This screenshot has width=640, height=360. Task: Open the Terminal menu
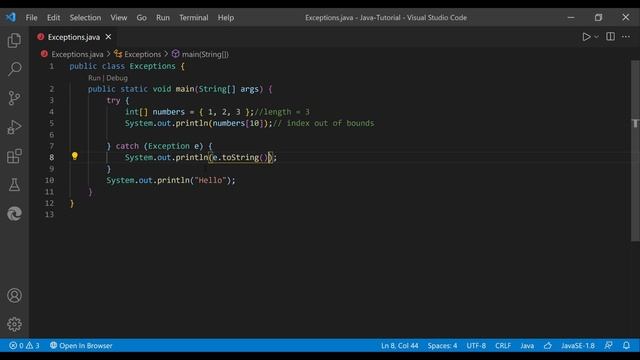[193, 18]
